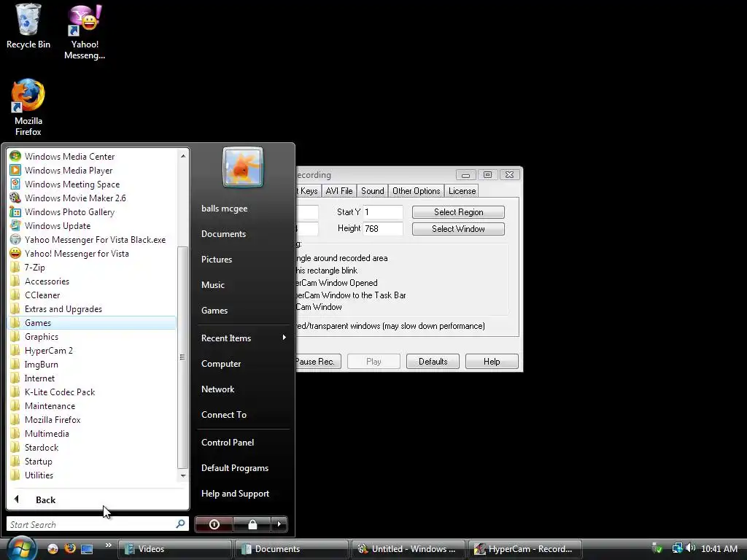The height and width of the screenshot is (560, 747).
Task: Click the goldfish user account picture
Action: (x=242, y=167)
